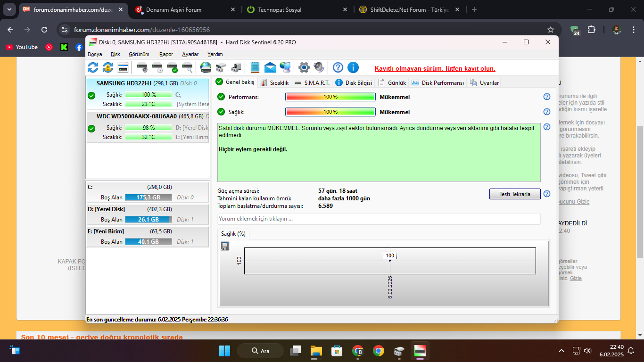
Task: Open the Görünüm menu
Action: tap(139, 54)
